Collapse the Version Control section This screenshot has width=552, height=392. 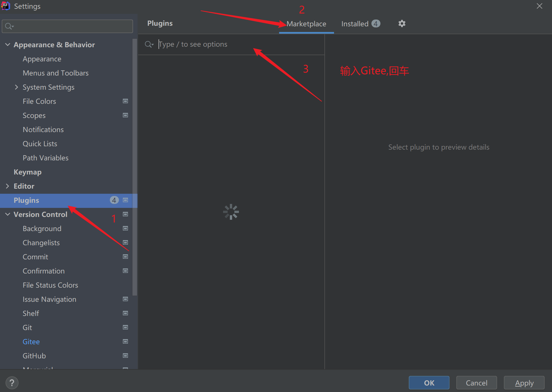tap(8, 214)
